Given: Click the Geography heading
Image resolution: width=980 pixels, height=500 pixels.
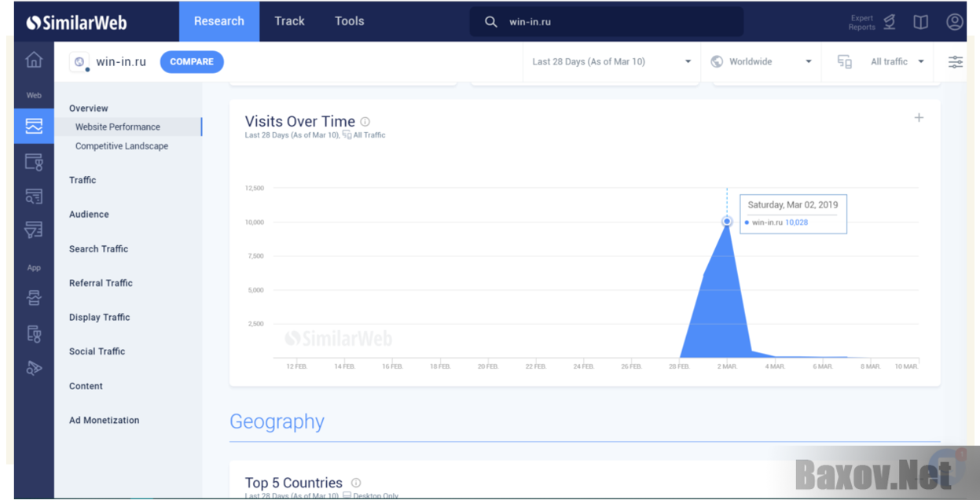Looking at the screenshot, I should click(277, 422).
